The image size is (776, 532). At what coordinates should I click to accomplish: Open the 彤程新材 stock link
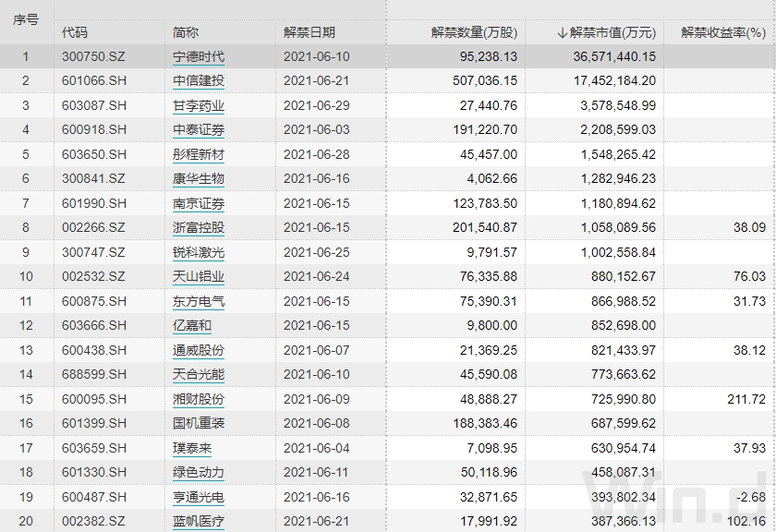click(x=199, y=154)
